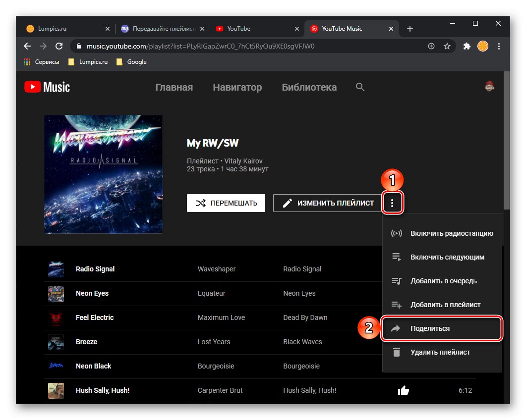Open a new browser tab

point(410,29)
